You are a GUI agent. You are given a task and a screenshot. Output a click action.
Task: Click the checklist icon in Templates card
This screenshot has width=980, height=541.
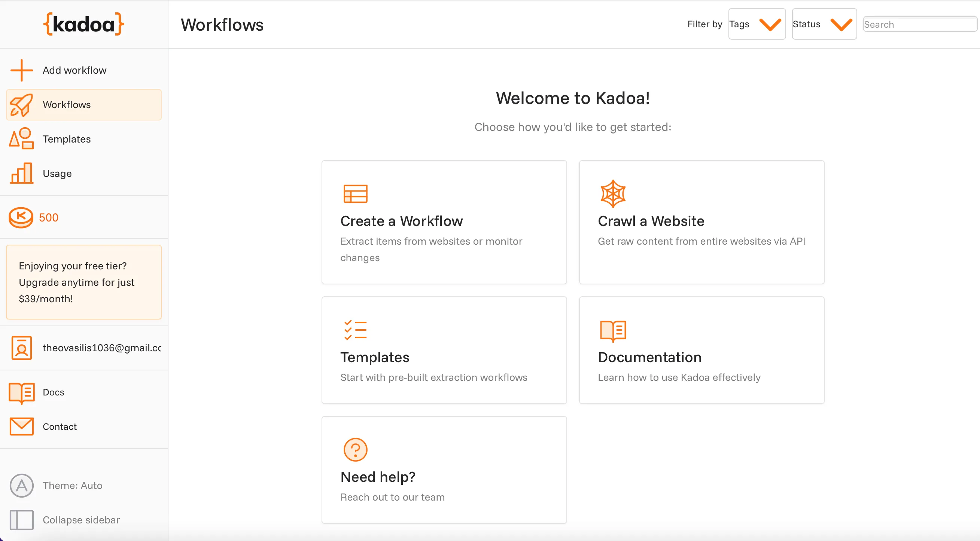tap(355, 330)
